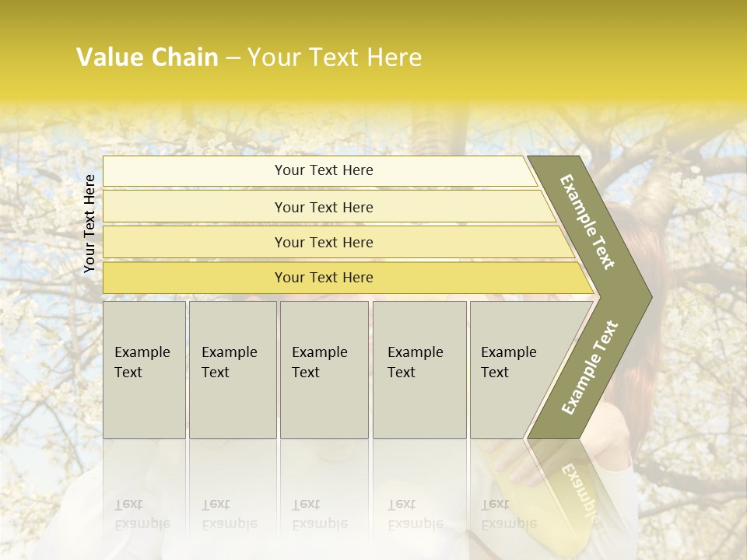This screenshot has height=560, width=747.
Task: Select the first Example Text box from left
Action: click(x=144, y=369)
